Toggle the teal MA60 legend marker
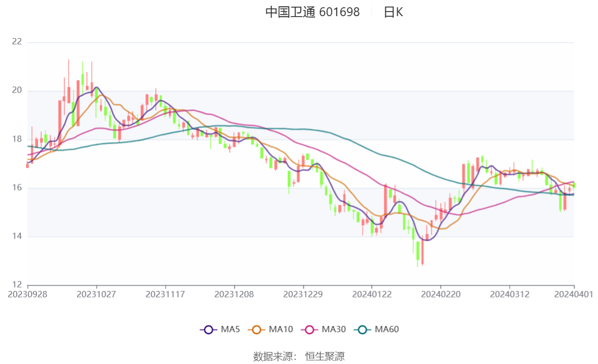598x364 pixels. [x=363, y=330]
